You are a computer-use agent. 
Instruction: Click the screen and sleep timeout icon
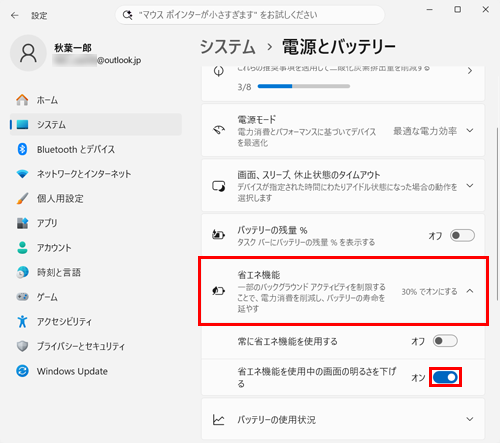219,186
